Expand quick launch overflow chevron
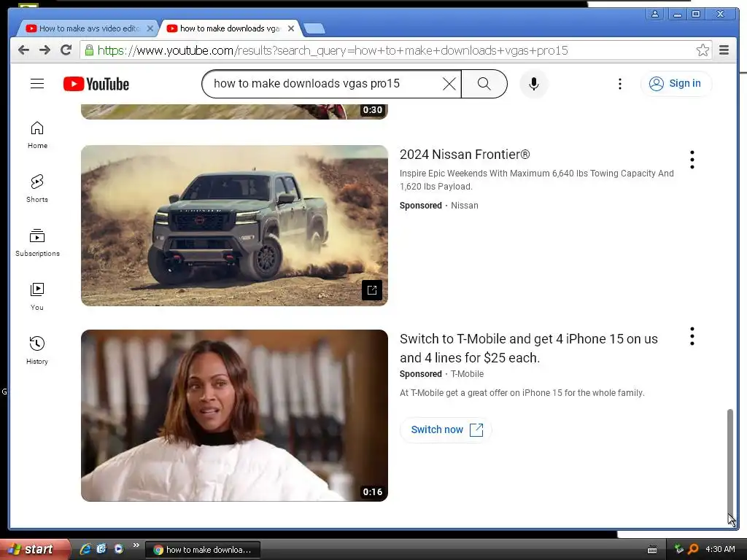The image size is (747, 560). coord(136,545)
